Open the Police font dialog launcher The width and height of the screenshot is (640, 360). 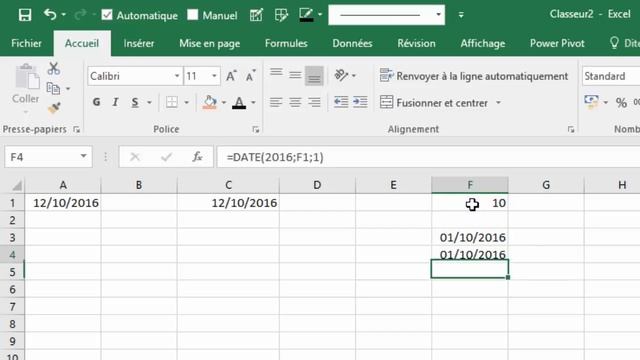pos(256,129)
